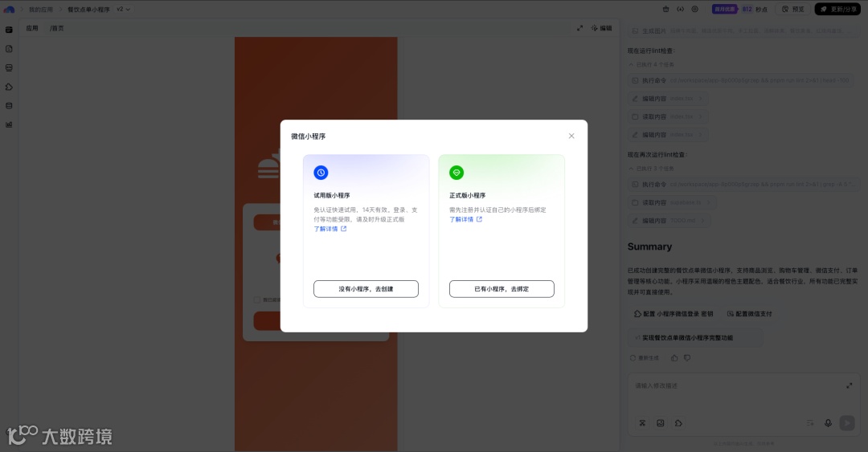
Task: Click the 编辑 button in preview toolbar
Action: click(602, 28)
